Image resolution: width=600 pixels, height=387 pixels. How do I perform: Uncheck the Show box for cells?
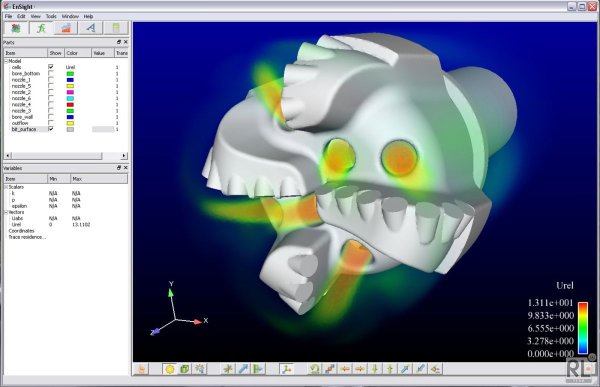[51, 67]
